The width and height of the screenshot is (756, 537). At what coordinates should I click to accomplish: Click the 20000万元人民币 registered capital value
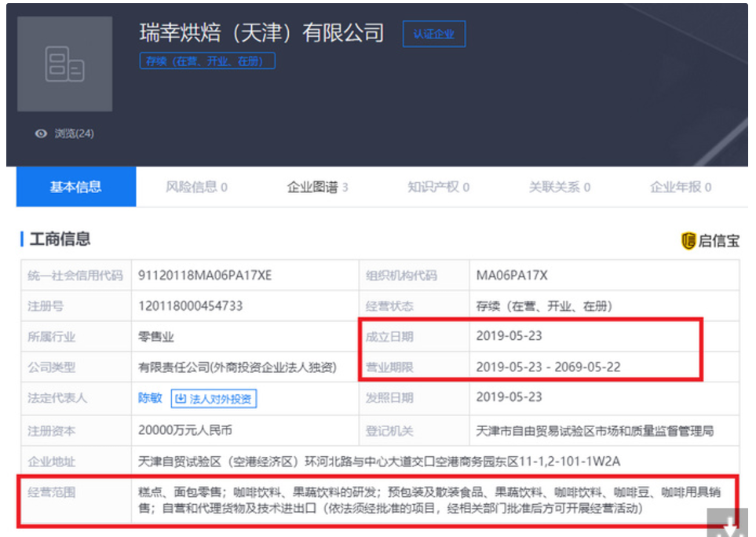point(185,430)
